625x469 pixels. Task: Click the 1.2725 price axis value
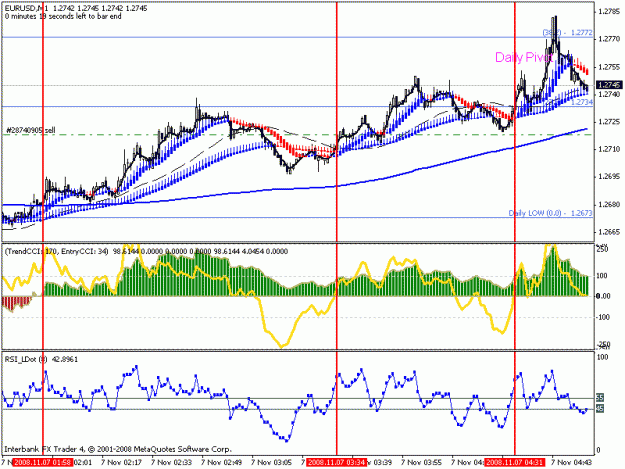[x=609, y=122]
